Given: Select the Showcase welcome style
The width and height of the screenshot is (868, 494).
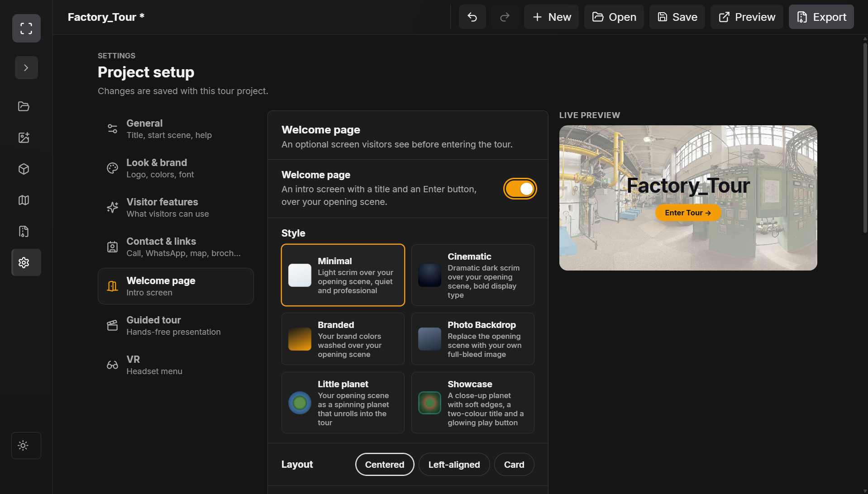Looking at the screenshot, I should (x=472, y=403).
